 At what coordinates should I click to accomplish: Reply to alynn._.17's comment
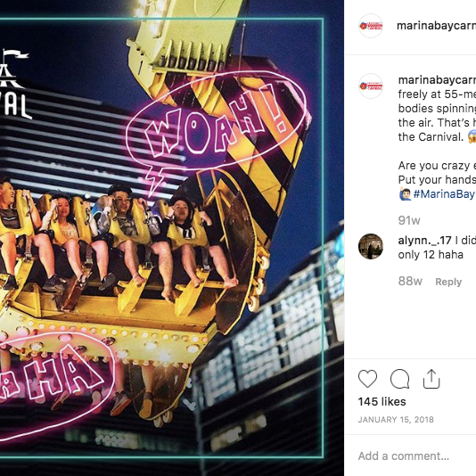click(x=448, y=282)
